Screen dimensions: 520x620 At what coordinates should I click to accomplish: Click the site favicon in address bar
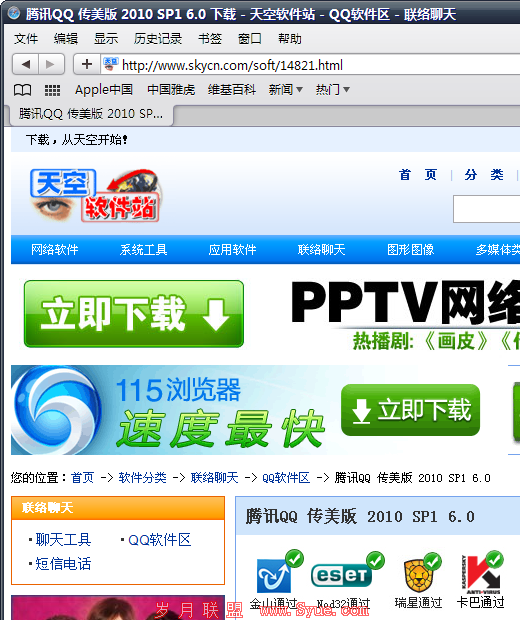point(110,64)
